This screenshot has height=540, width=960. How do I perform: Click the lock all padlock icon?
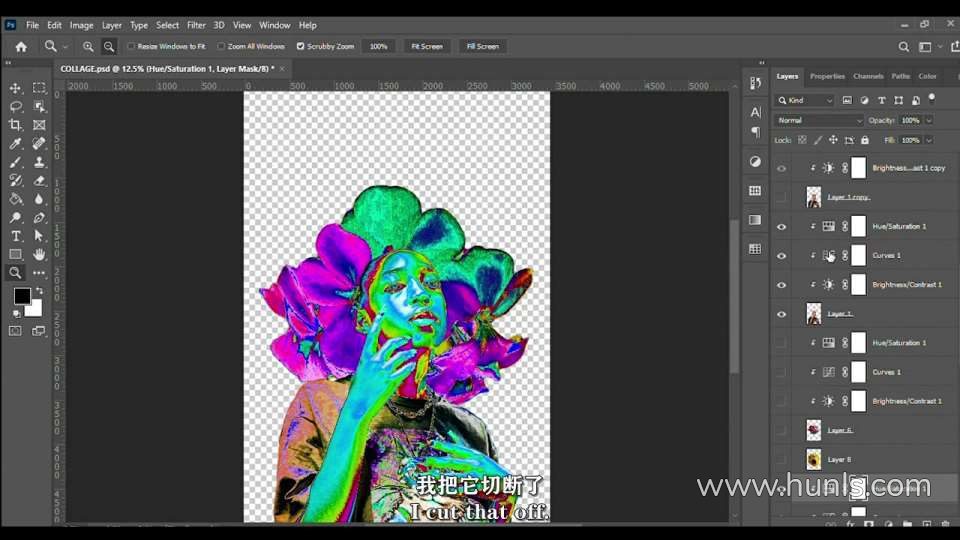[x=864, y=140]
